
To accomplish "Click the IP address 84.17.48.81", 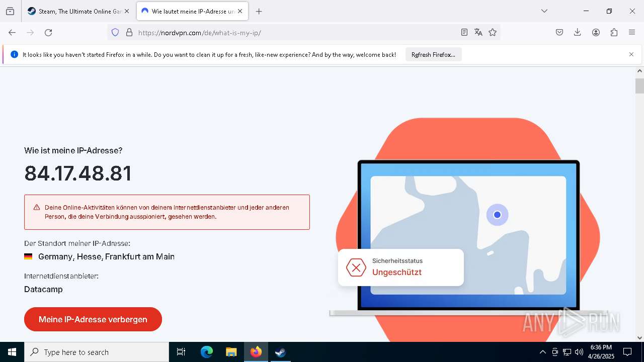I will click(78, 173).
